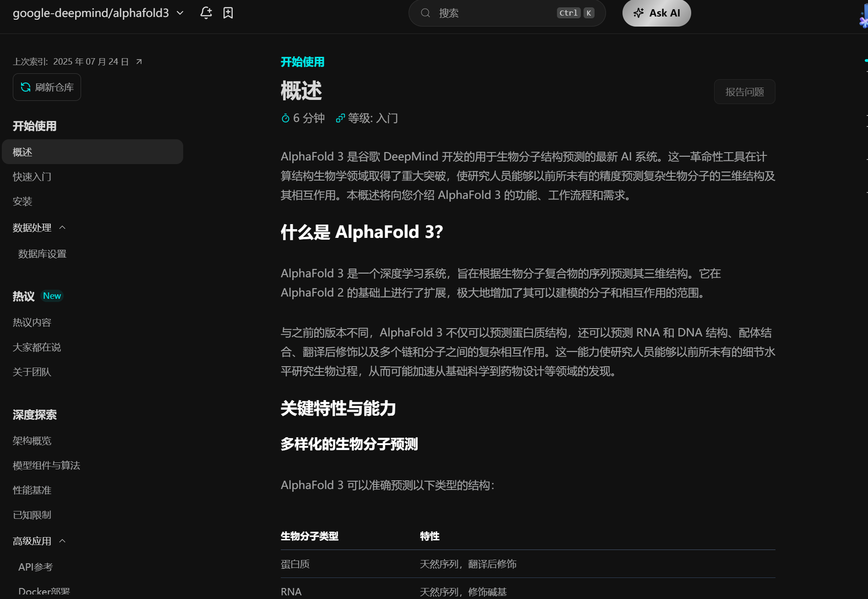This screenshot has width=868, height=599.
Task: Open 快速入门 in the sidebar
Action: tap(32, 176)
